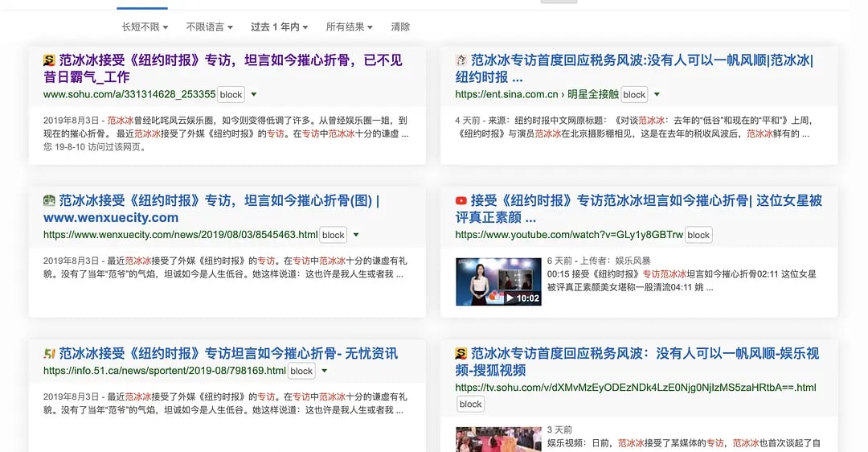Click block next to youtube.com/watch URL
The image size is (868, 452).
(x=698, y=235)
